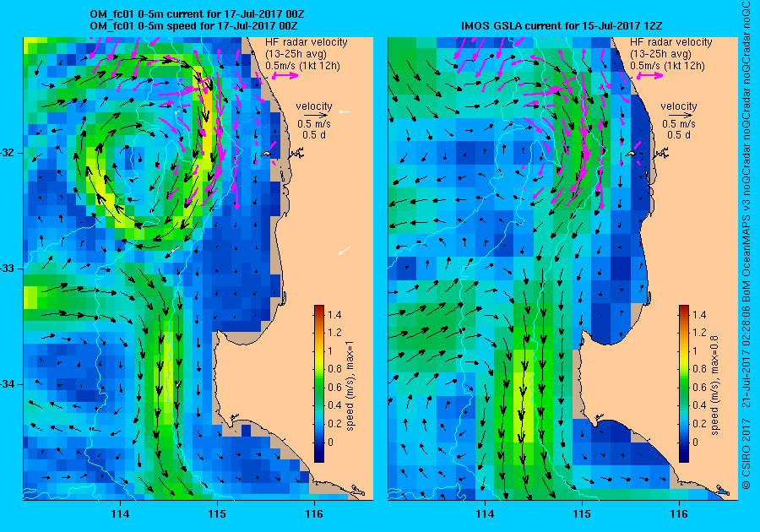This screenshot has height=532, width=760.
Task: Click the left map's speed color bar
Action: point(319,383)
